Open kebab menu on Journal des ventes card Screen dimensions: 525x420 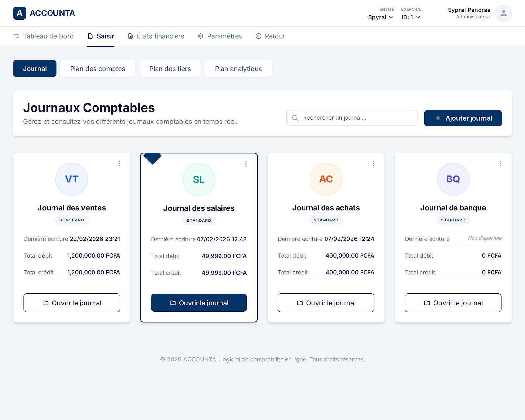119,163
